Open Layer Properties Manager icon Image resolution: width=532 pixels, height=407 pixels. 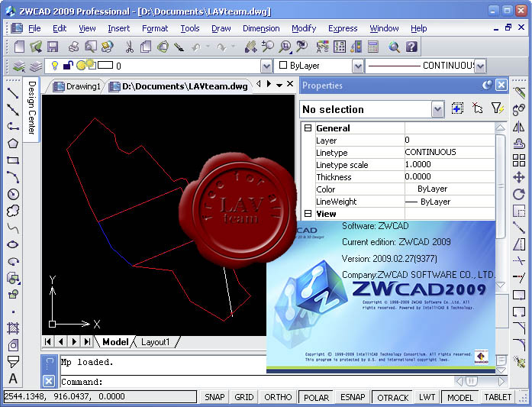coord(18,66)
